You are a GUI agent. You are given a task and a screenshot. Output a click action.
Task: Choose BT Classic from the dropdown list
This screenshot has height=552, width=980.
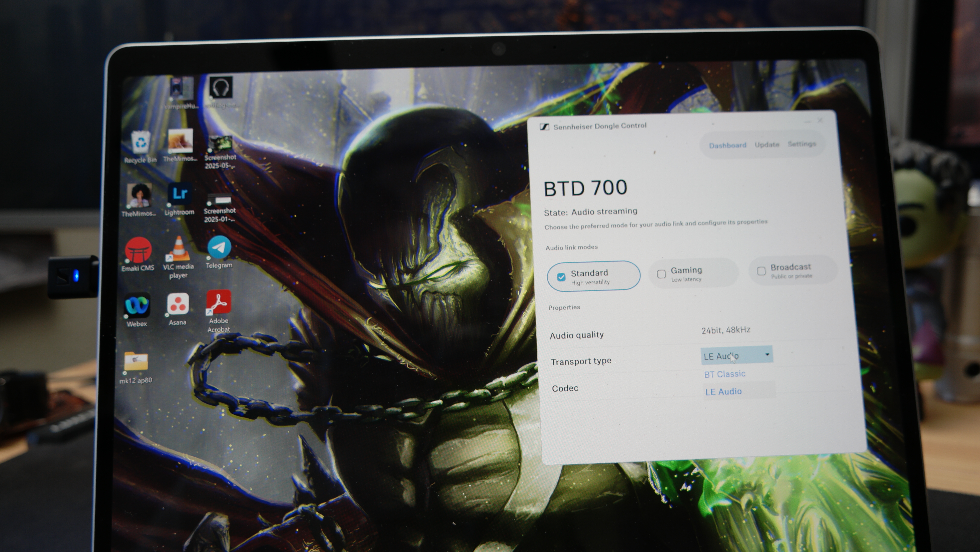pos(724,374)
